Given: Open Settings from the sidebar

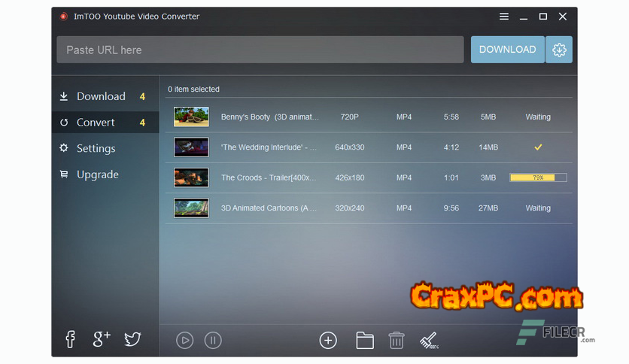Looking at the screenshot, I should 105,148.
